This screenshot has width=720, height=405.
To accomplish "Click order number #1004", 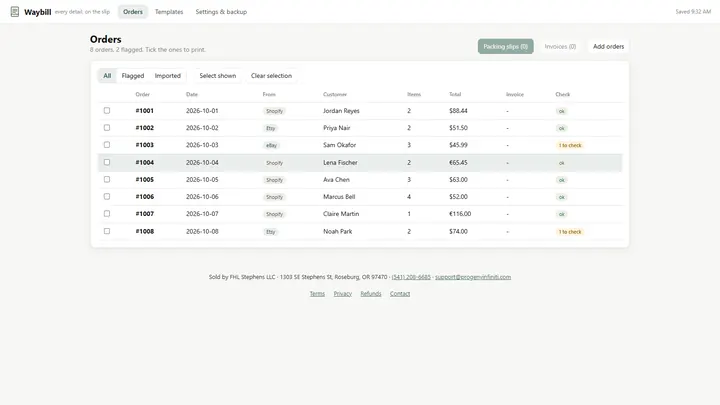I will point(145,162).
